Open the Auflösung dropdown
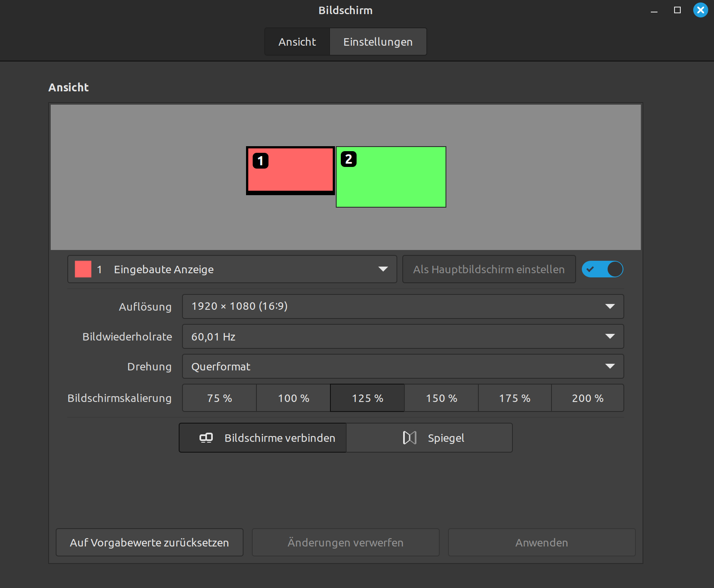 (x=403, y=306)
